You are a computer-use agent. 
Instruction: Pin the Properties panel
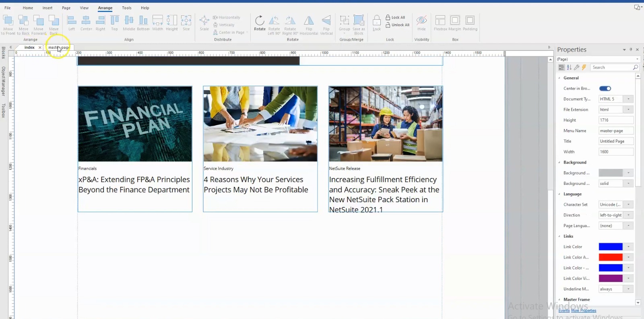pyautogui.click(x=631, y=50)
